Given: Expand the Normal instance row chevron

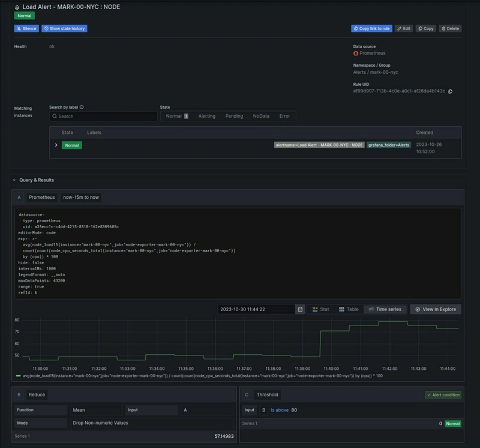Looking at the screenshot, I should click(56, 145).
